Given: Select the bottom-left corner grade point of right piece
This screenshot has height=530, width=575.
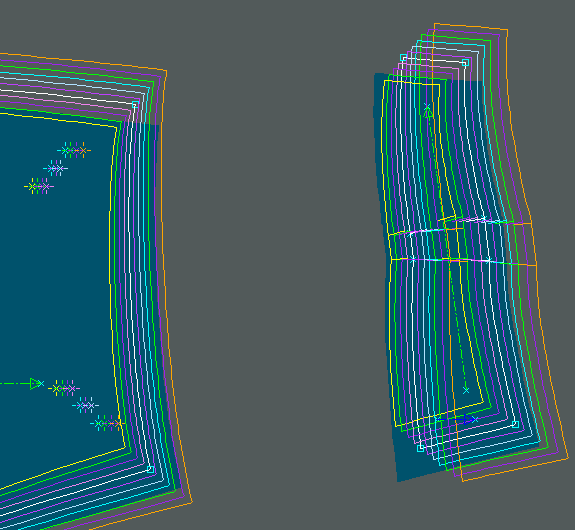Looking at the screenshot, I should (421, 448).
